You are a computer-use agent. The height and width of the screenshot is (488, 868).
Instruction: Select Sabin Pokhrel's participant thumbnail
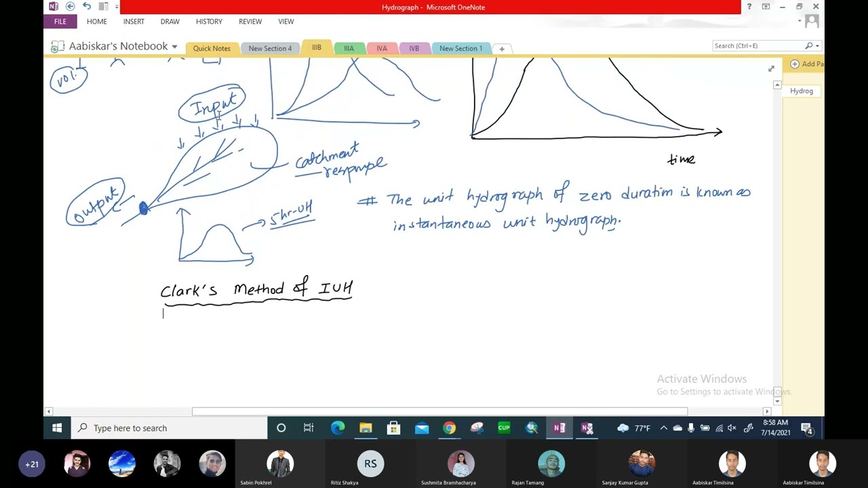click(280, 464)
